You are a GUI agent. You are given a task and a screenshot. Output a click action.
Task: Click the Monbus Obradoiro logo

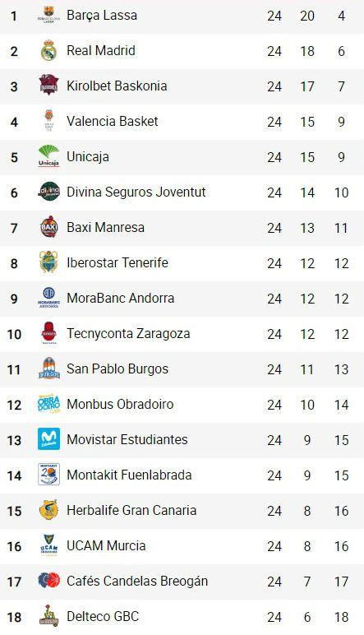[x=49, y=404]
